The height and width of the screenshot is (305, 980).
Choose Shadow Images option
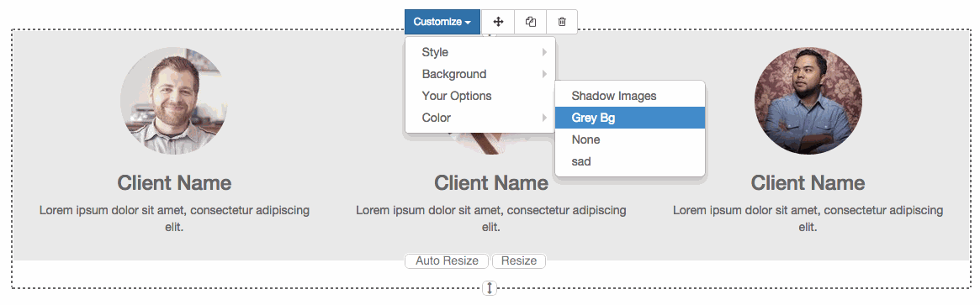point(630,96)
